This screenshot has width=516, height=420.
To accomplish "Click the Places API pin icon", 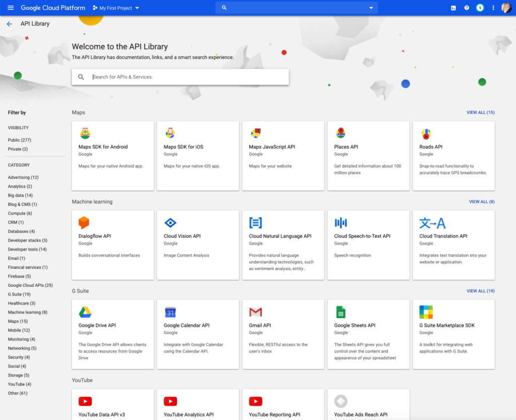I will click(x=341, y=133).
